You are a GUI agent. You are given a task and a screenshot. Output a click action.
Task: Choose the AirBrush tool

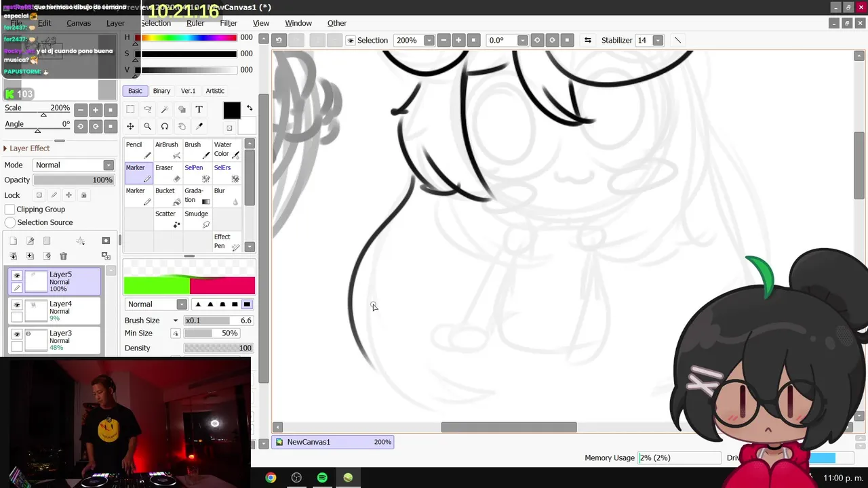coord(168,150)
